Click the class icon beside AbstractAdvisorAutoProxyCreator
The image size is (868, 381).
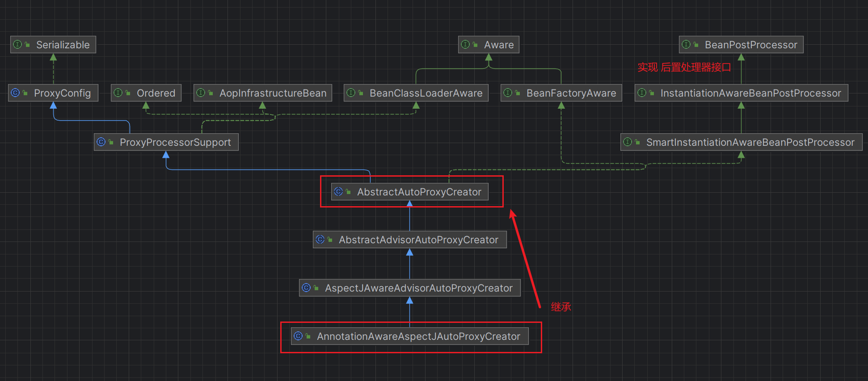pos(320,239)
